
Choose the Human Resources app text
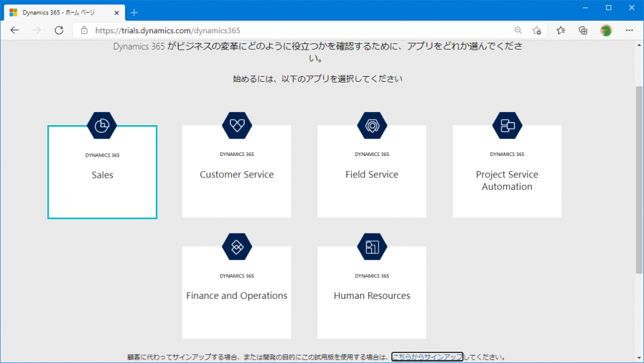(372, 296)
